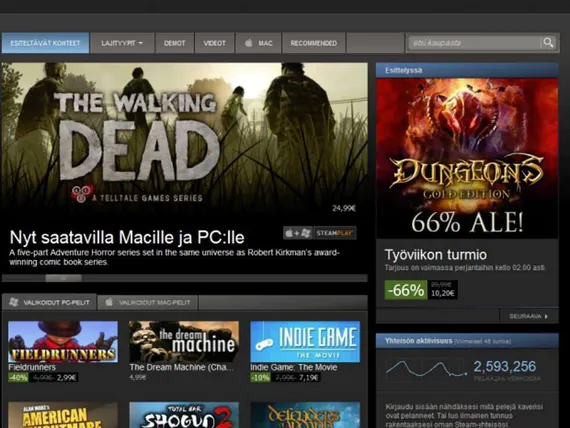Image resolution: width=570 pixels, height=428 pixels.
Task: Click the Yhteisön aktiivisuus header
Action: pos(467,341)
